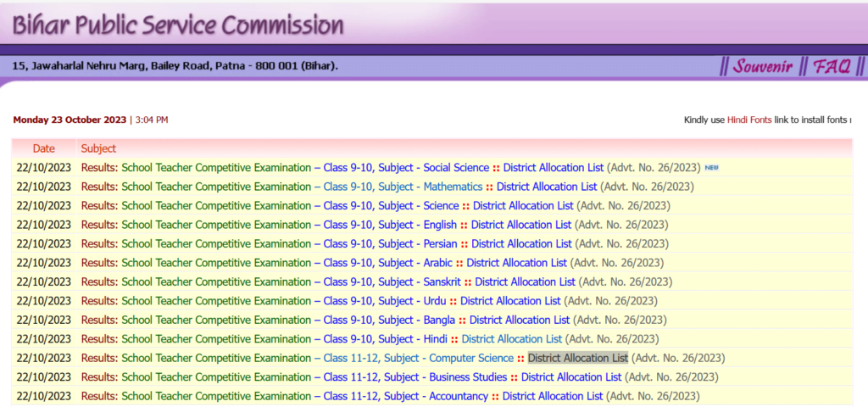Viewport: 868px width, 407px height.
Task: Click the NEW badge on Social Science row
Action: click(711, 167)
